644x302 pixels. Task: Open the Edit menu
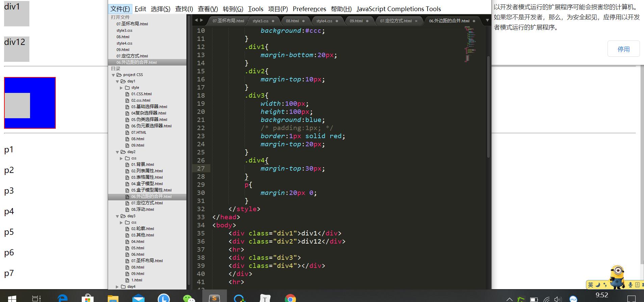coord(140,9)
